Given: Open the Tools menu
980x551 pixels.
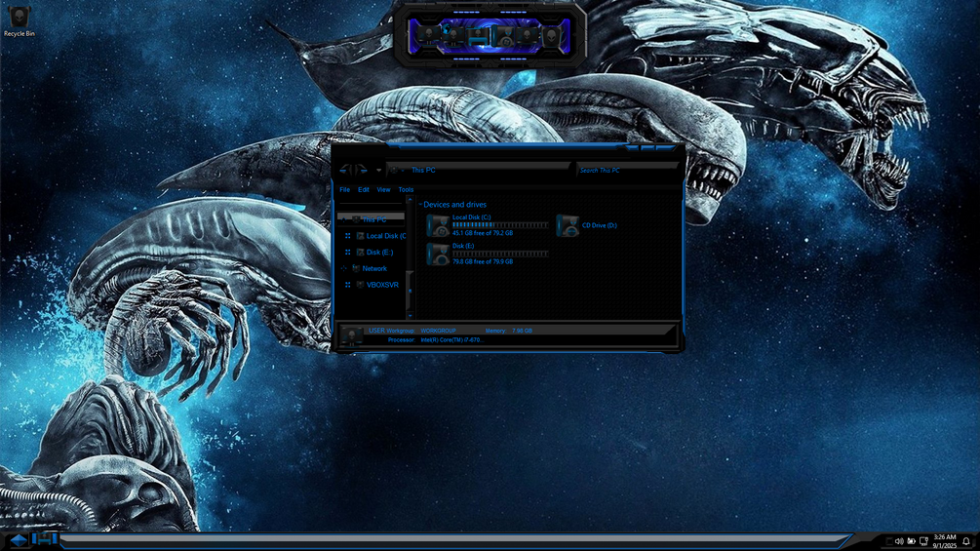Looking at the screenshot, I should click(406, 189).
